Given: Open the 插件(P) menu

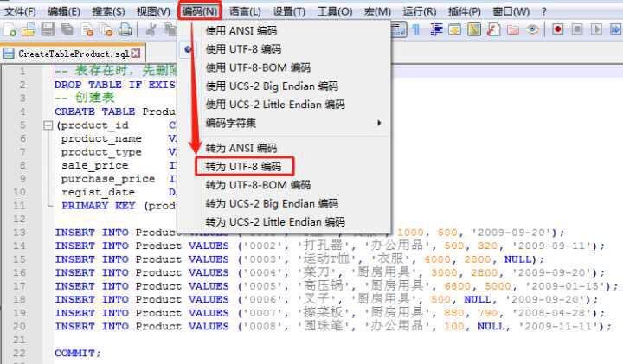Looking at the screenshot, I should pos(465,11).
